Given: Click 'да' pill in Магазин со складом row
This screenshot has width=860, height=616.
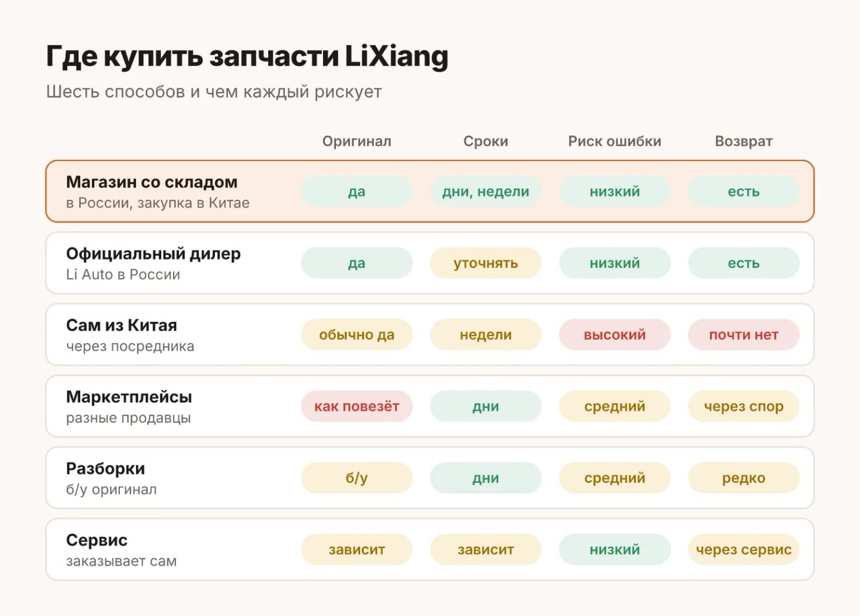Looking at the screenshot, I should tap(357, 191).
